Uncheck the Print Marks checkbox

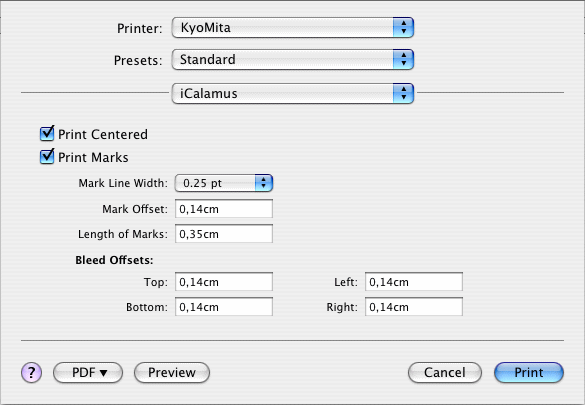[x=47, y=157]
